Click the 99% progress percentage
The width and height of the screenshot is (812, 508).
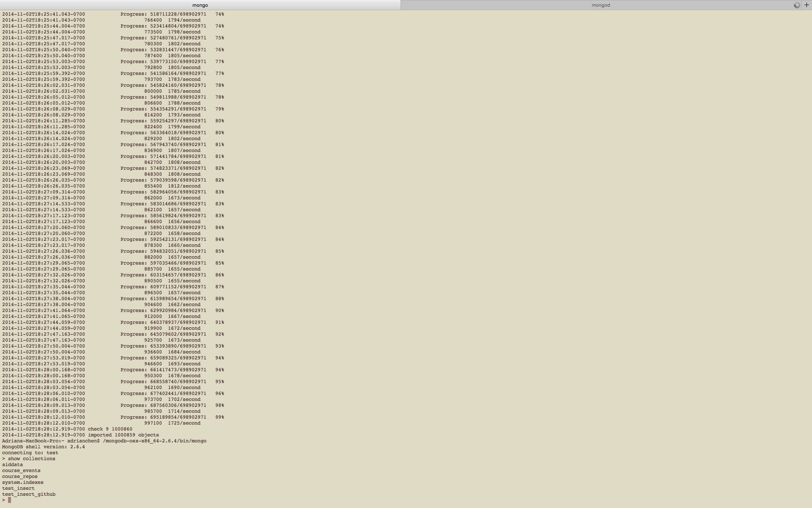(x=219, y=417)
